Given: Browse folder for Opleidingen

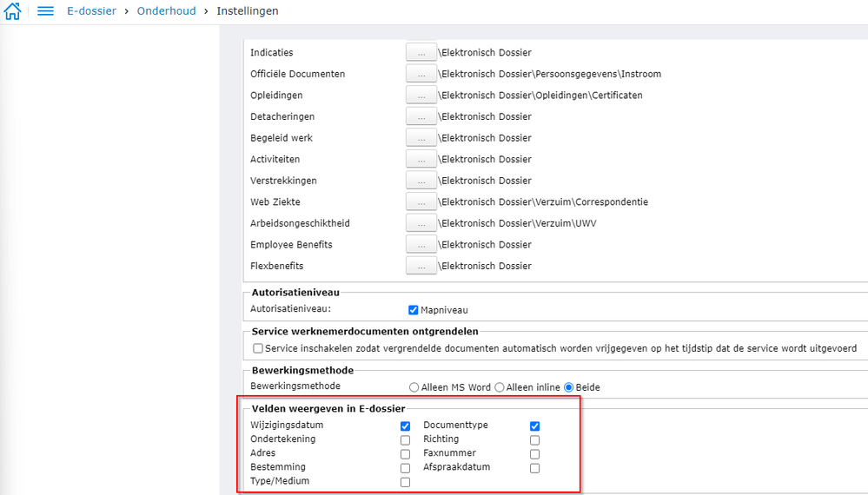Looking at the screenshot, I should tap(421, 96).
